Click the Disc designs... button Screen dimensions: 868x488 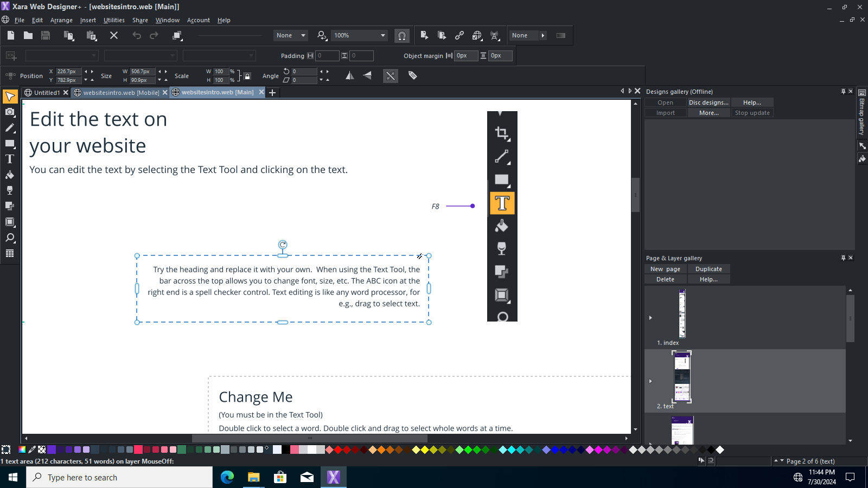709,102
